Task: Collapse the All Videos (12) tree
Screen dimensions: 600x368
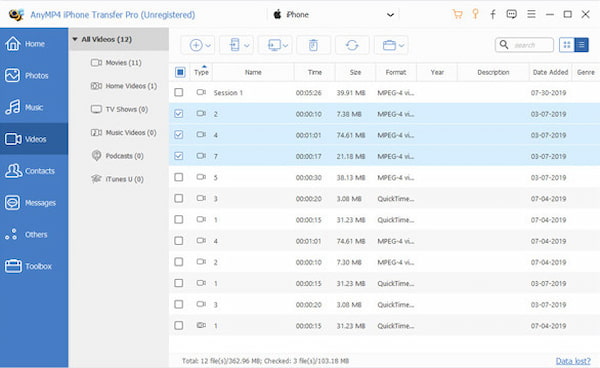Action: tap(75, 39)
